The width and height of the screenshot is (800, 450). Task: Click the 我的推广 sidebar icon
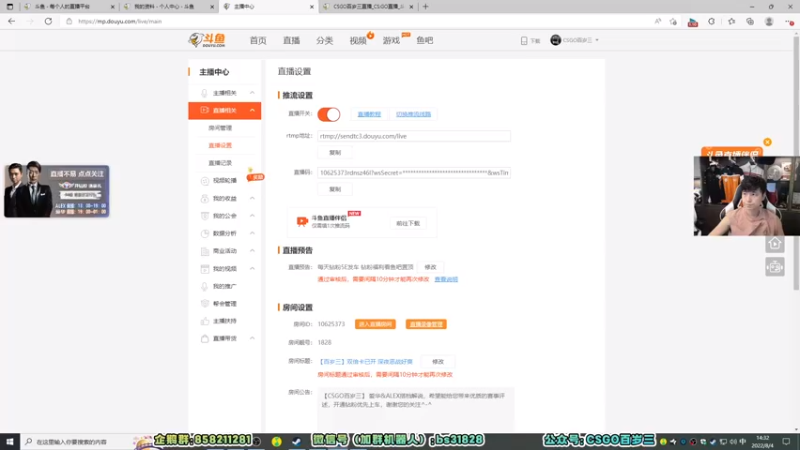205,286
